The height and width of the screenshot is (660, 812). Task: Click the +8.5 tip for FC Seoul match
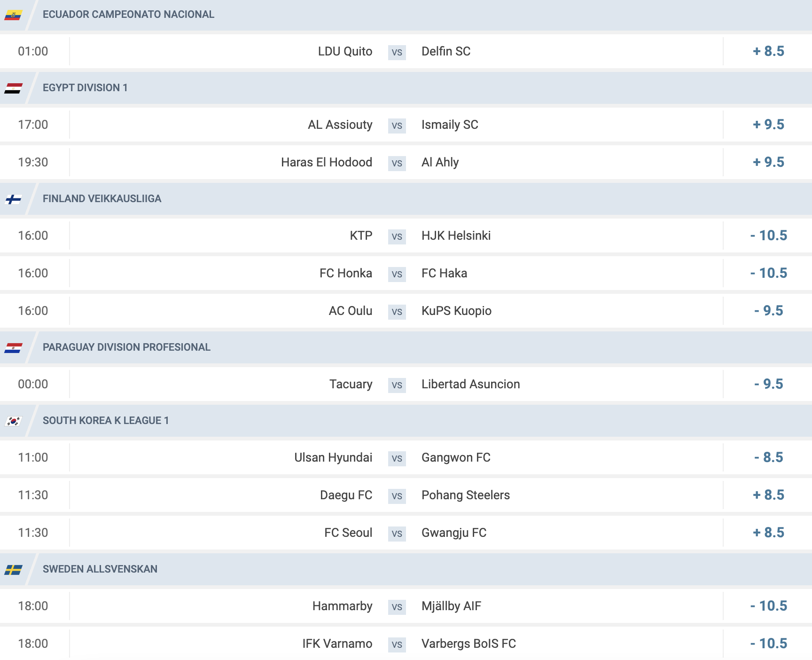pyautogui.click(x=768, y=533)
